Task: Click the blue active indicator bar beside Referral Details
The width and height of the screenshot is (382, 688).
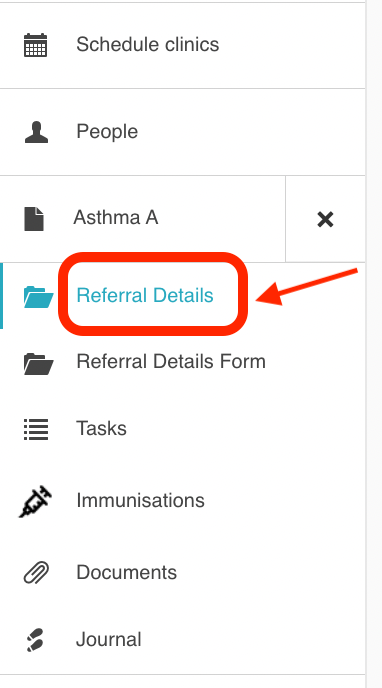Action: click(x=1, y=296)
